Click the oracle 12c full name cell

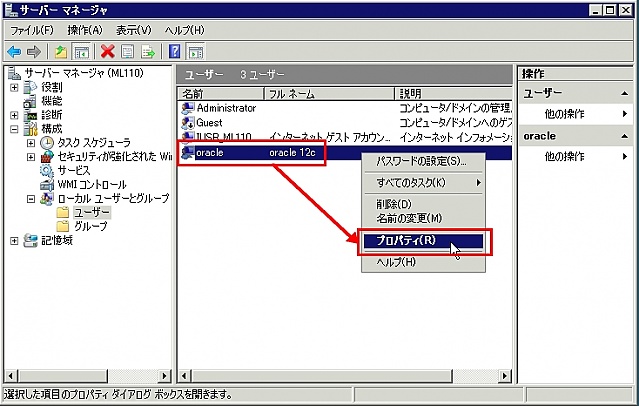click(x=292, y=153)
